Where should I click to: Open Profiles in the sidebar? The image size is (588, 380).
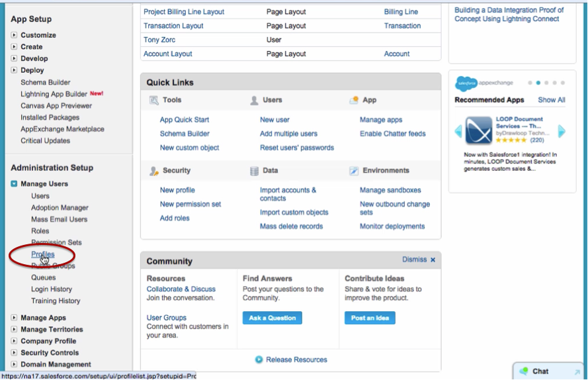43,254
